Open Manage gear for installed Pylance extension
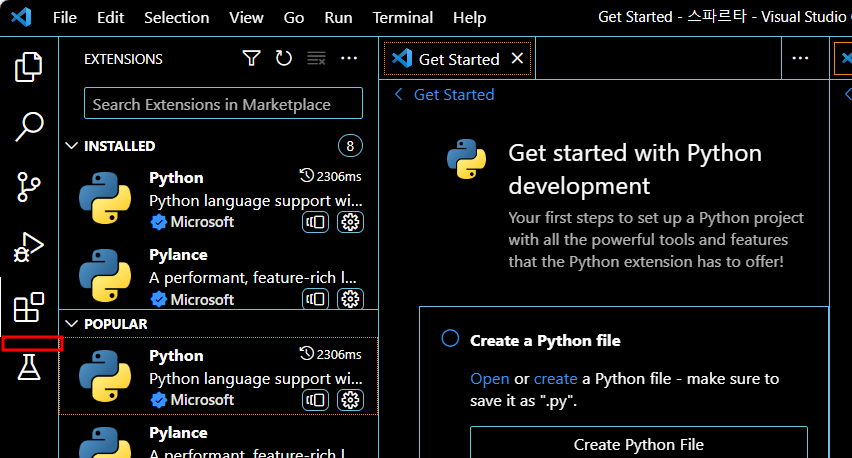Image resolution: width=852 pixels, height=458 pixels. tap(350, 299)
